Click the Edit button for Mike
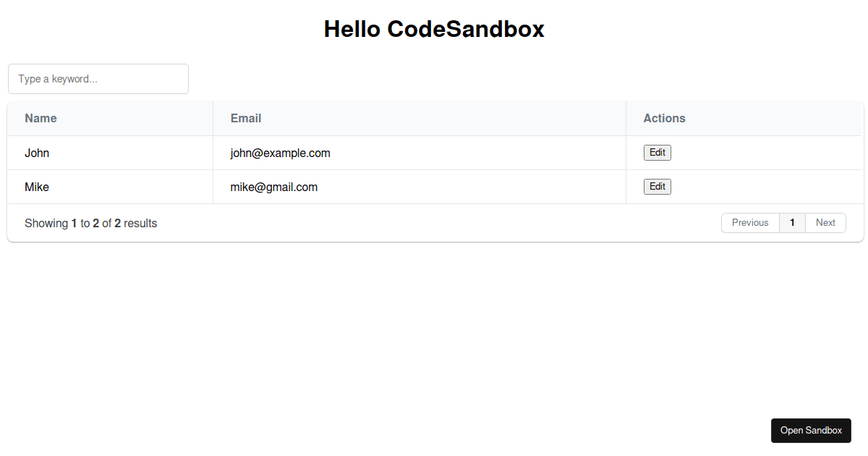The image size is (868, 456). pos(657,186)
